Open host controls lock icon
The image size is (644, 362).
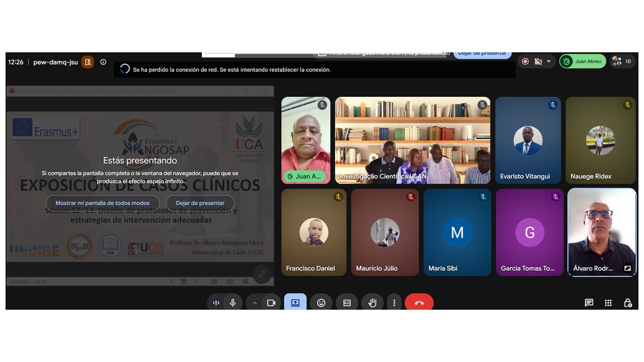click(628, 303)
